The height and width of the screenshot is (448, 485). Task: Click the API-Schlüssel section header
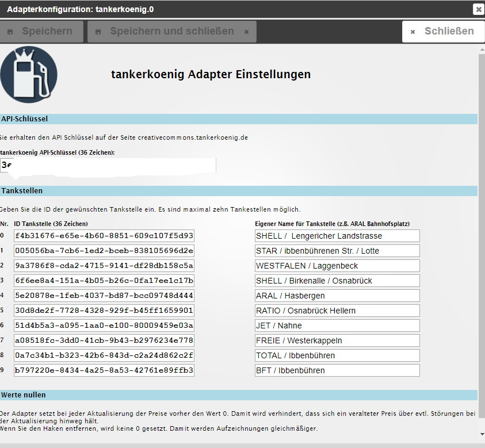click(x=239, y=119)
